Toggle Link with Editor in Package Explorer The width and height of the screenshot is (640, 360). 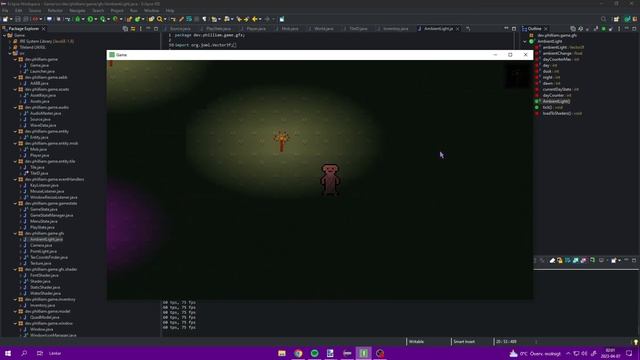coord(133,29)
